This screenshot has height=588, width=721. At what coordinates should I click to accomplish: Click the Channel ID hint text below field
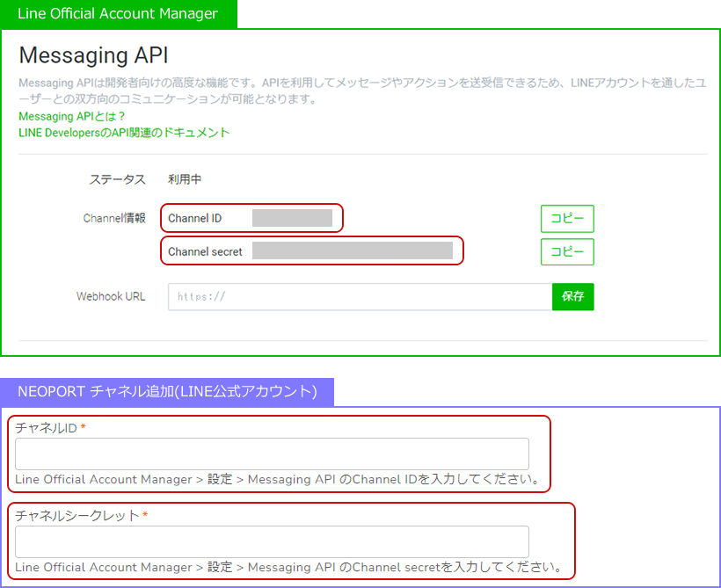(278, 480)
